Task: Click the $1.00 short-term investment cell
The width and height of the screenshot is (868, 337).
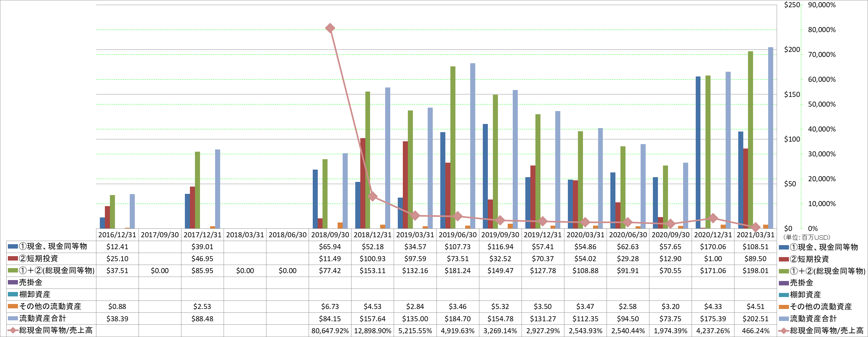Action: [713, 259]
